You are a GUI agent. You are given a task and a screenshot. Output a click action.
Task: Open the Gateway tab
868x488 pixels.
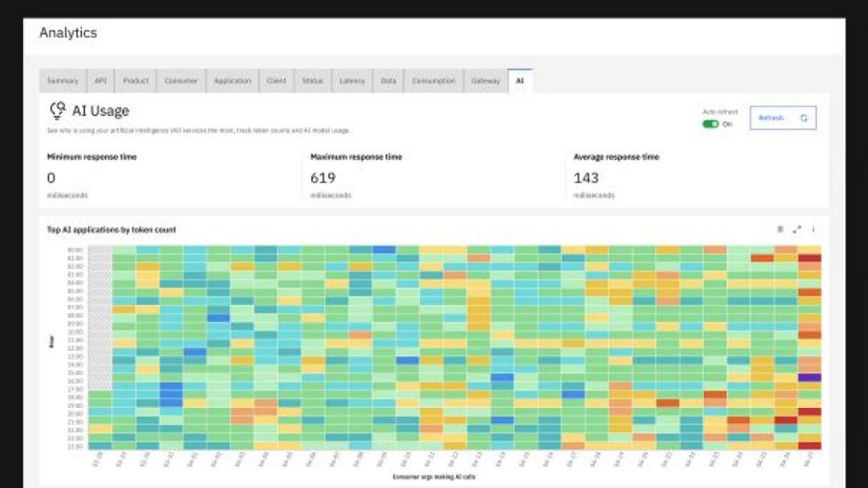click(486, 81)
